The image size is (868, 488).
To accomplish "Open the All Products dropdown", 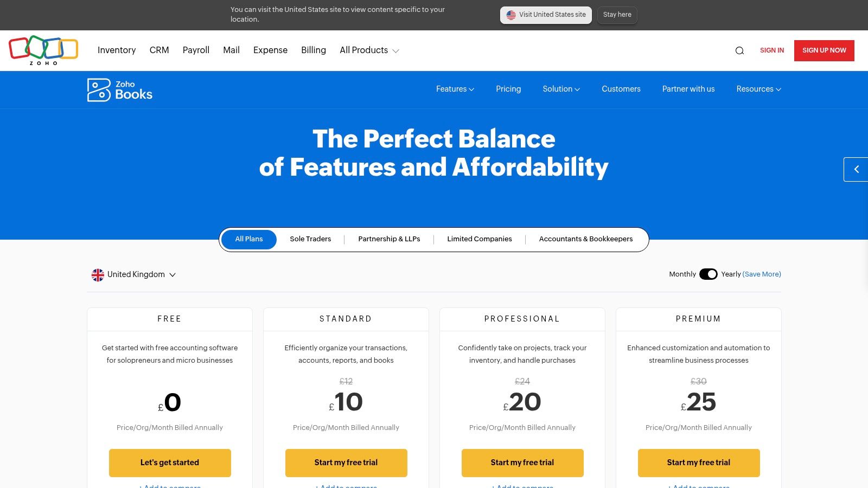I will [x=369, y=50].
